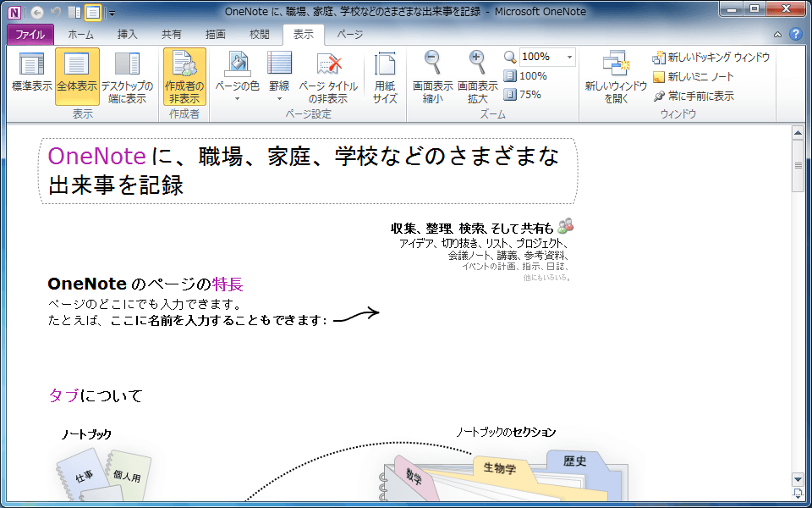Switch to the ホーム tab
This screenshot has height=508, width=812.
(81, 35)
